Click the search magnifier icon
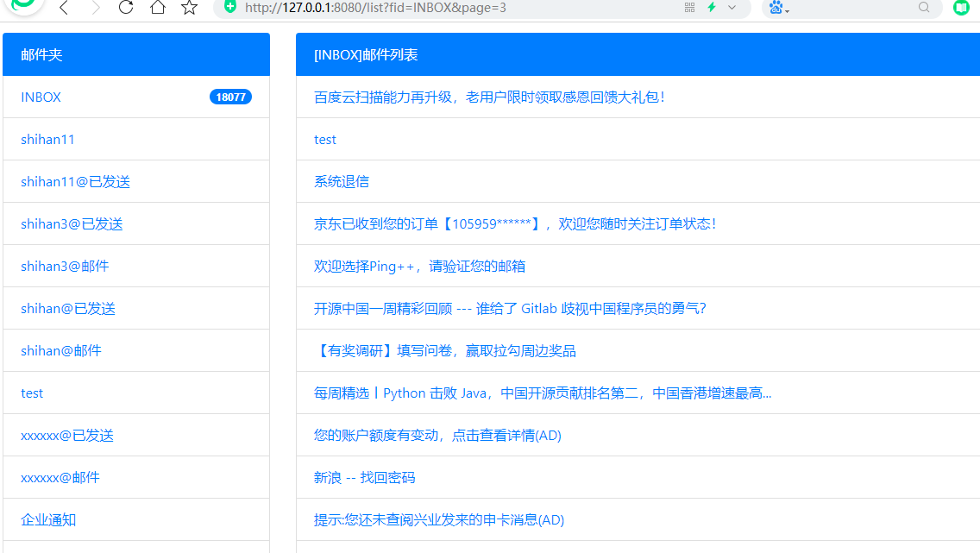This screenshot has width=980, height=553. pos(924,8)
